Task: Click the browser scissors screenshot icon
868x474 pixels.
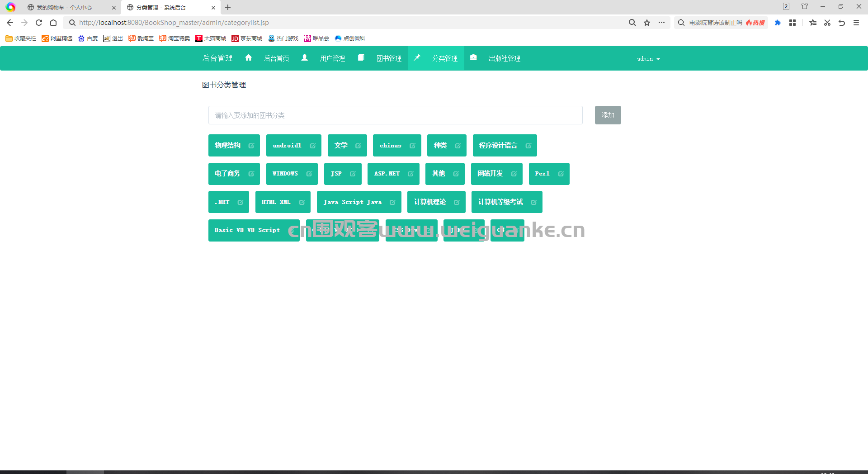Action: (827, 23)
